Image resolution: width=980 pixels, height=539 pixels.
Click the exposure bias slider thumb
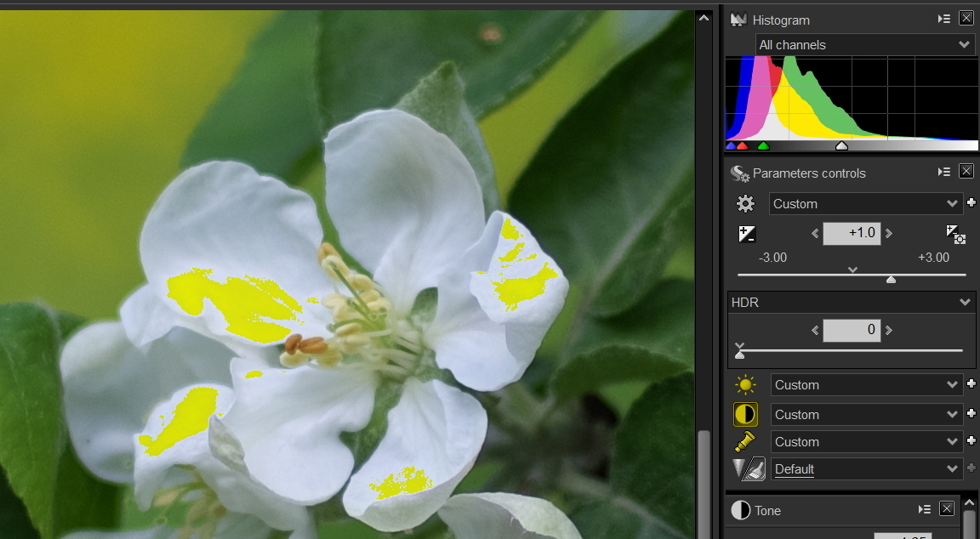(x=892, y=279)
